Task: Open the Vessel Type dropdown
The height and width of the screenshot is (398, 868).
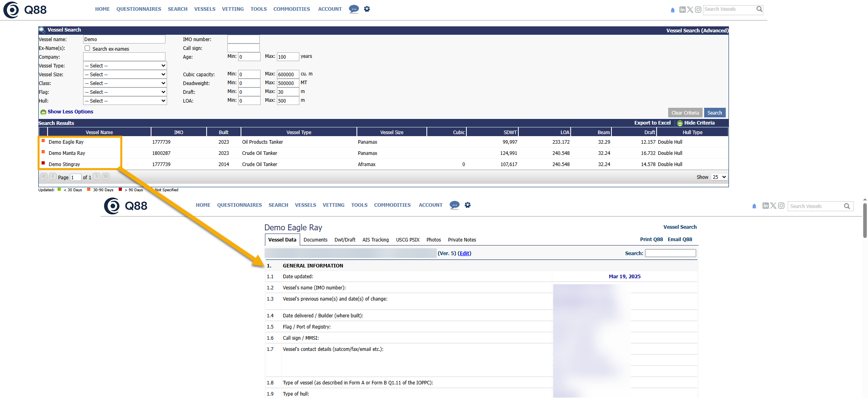Action: [x=125, y=66]
